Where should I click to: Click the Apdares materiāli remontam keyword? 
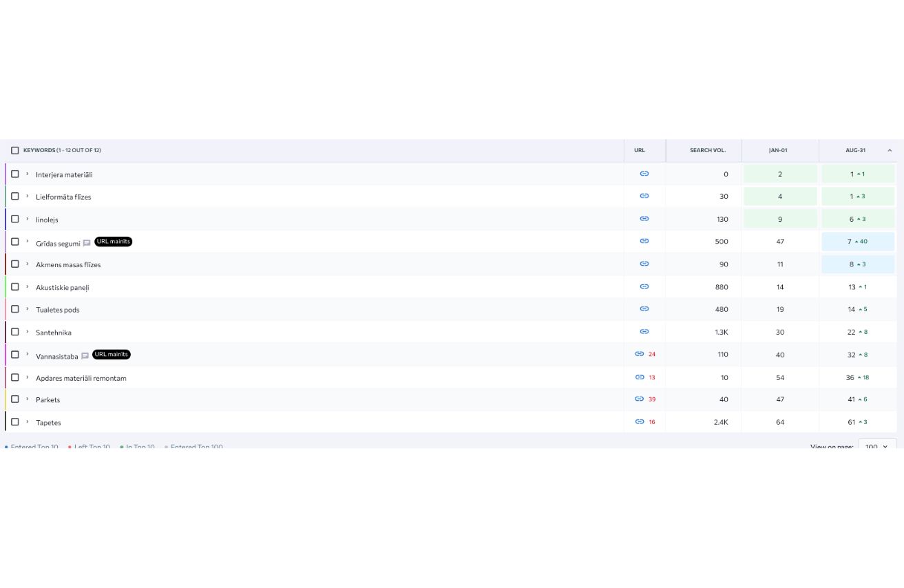[81, 378]
